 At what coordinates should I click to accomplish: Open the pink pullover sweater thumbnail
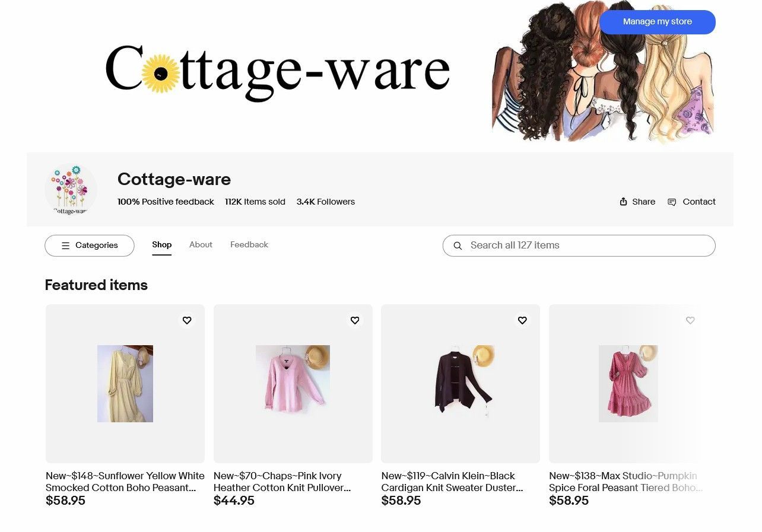point(293,384)
